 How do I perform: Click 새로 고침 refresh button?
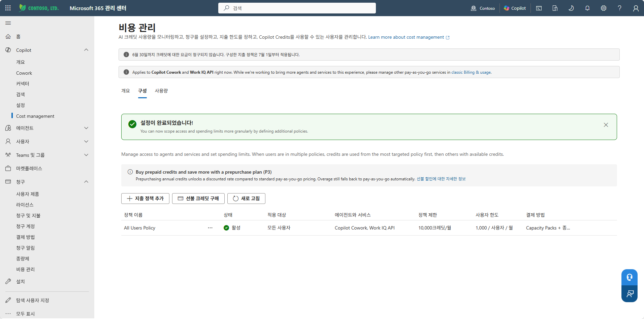click(246, 199)
